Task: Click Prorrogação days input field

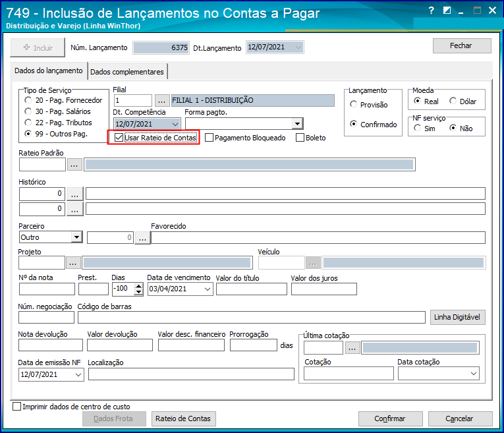Action: (254, 345)
